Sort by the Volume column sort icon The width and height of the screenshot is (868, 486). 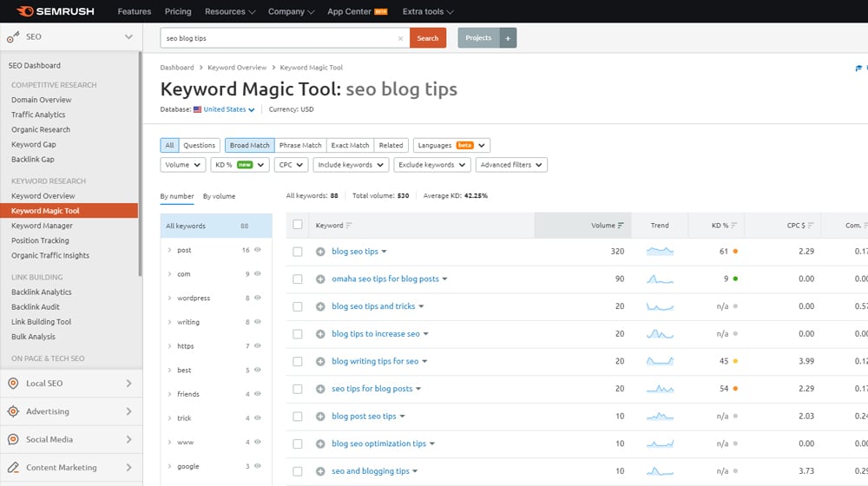621,226
